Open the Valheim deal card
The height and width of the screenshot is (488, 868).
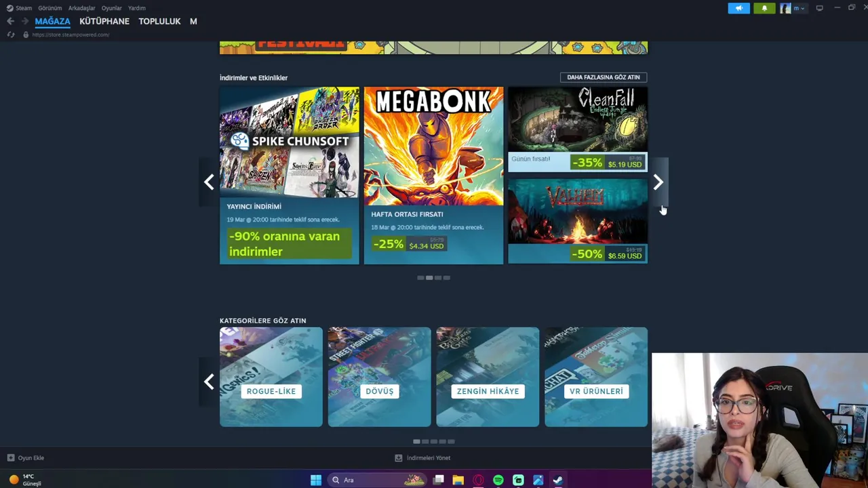pyautogui.click(x=578, y=221)
